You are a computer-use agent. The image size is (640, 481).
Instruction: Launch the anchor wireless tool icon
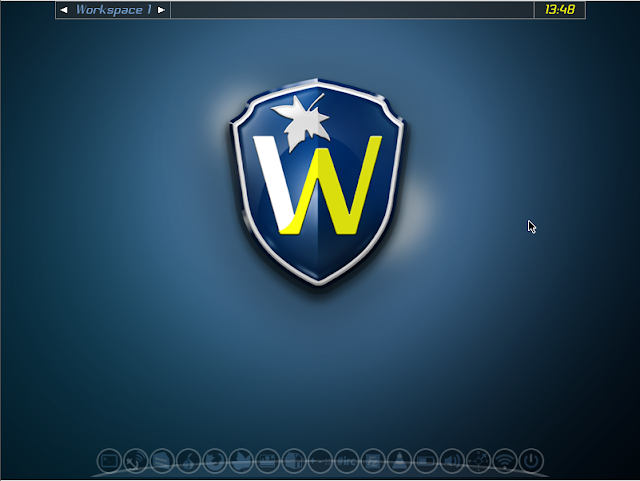(x=136, y=461)
